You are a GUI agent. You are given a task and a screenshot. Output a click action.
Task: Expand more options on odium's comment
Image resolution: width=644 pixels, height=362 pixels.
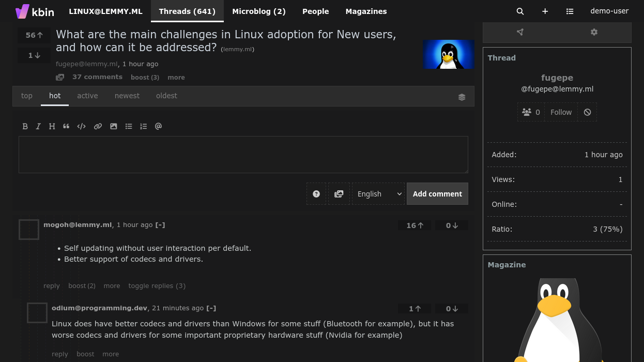[111, 354]
